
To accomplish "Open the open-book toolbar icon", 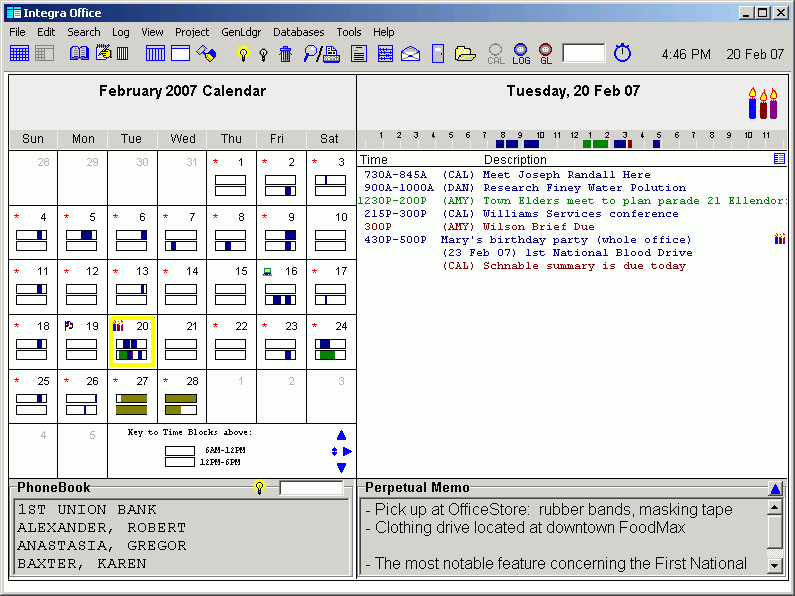I will click(x=79, y=53).
